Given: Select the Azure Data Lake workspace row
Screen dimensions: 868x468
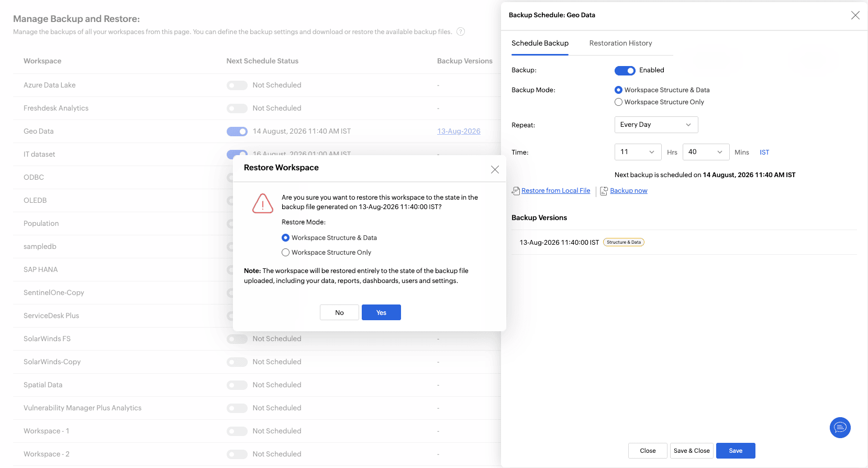Looking at the screenshot, I should 257,85.
